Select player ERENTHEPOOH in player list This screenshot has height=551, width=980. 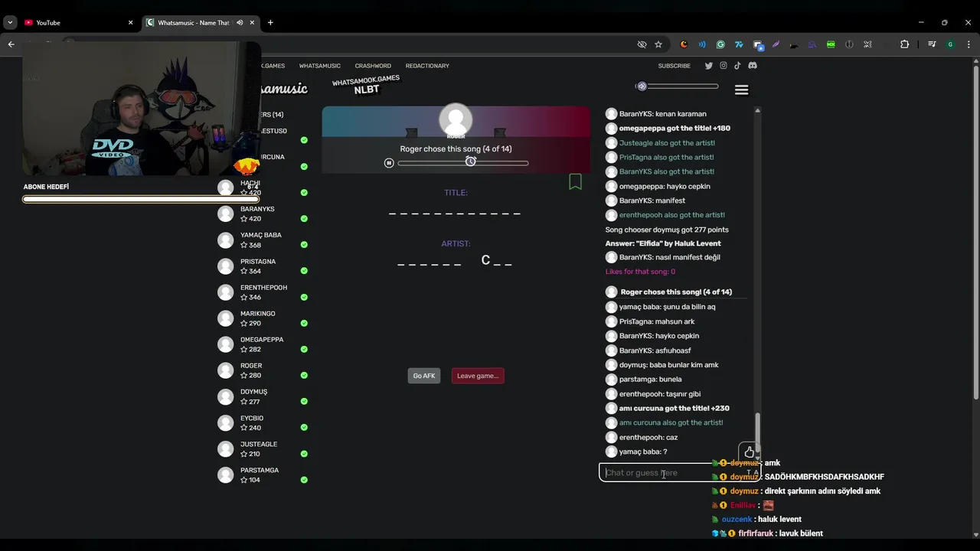[x=262, y=292]
